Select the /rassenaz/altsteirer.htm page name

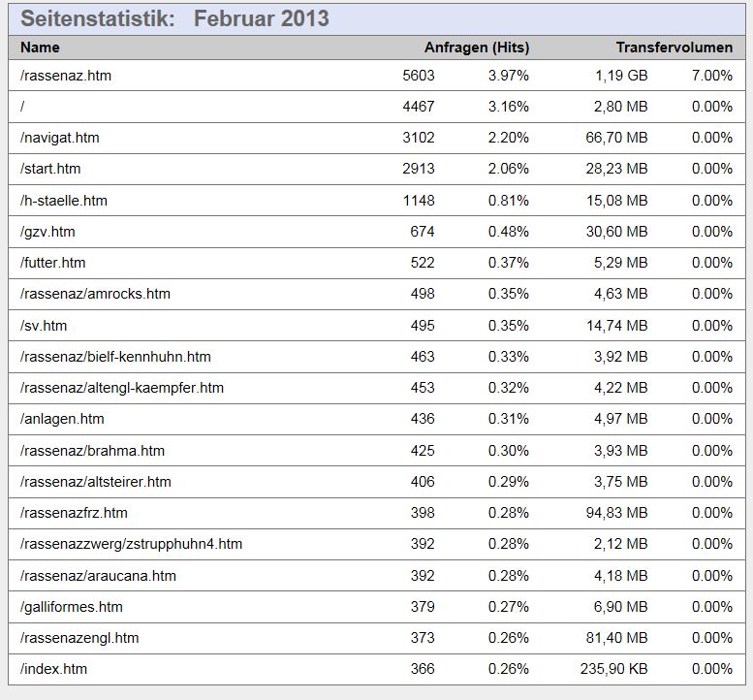96,482
